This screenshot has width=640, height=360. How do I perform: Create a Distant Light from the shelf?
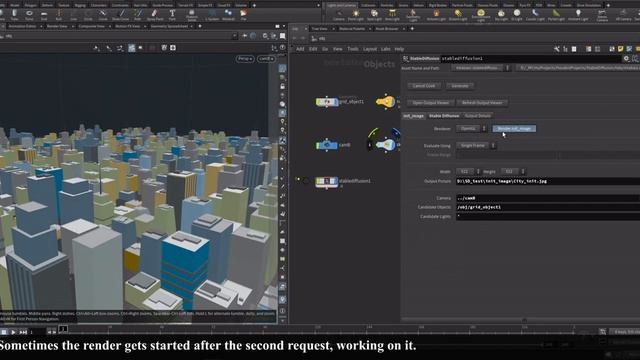[x=458, y=16]
